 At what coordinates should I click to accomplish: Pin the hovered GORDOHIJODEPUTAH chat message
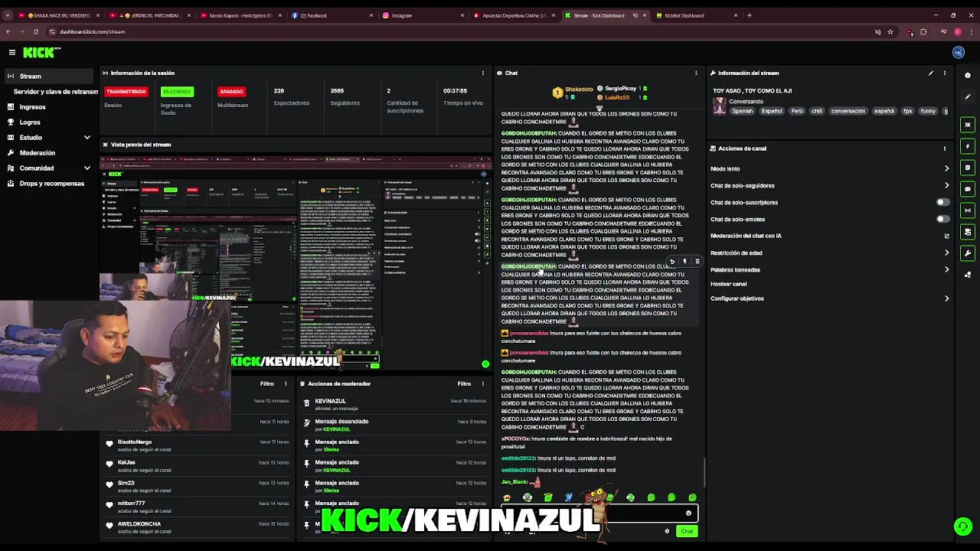[684, 262]
